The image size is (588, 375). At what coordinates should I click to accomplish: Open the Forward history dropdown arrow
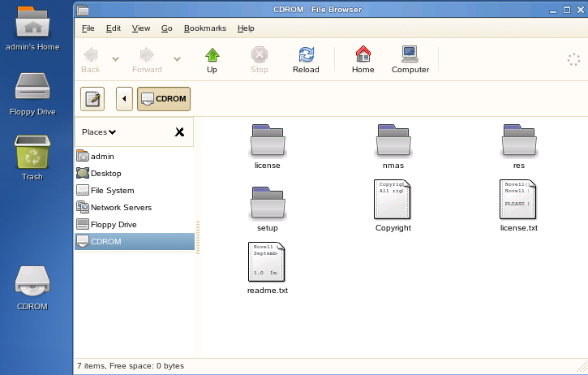point(177,59)
